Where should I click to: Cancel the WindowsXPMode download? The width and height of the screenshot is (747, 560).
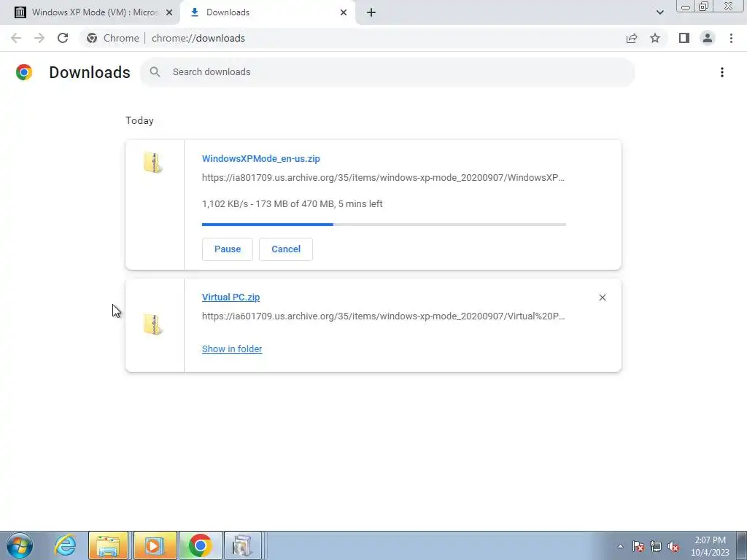[x=286, y=249]
